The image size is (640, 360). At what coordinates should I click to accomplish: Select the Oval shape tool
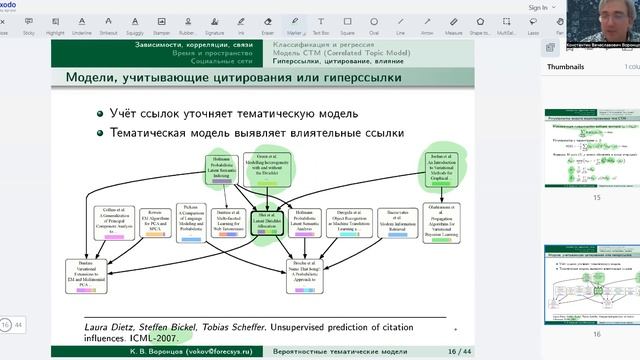(x=374, y=26)
